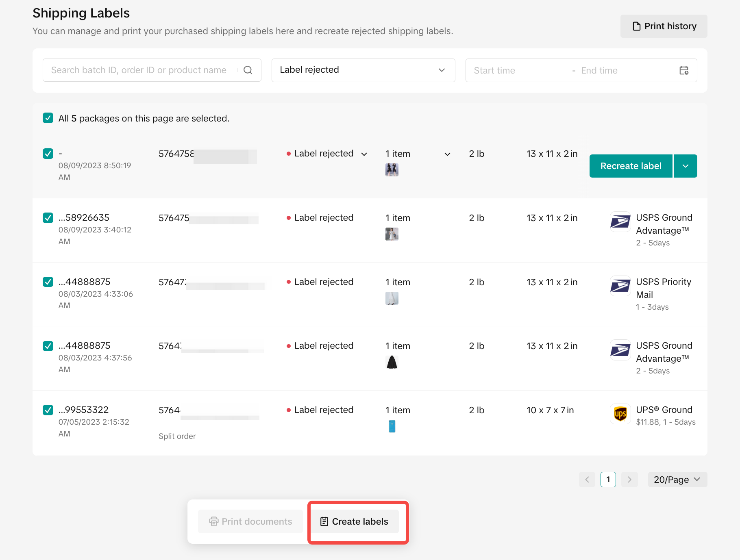Screen dimensions: 740x560
Task: Expand the Recreate label options arrow
Action: pyautogui.click(x=685, y=166)
